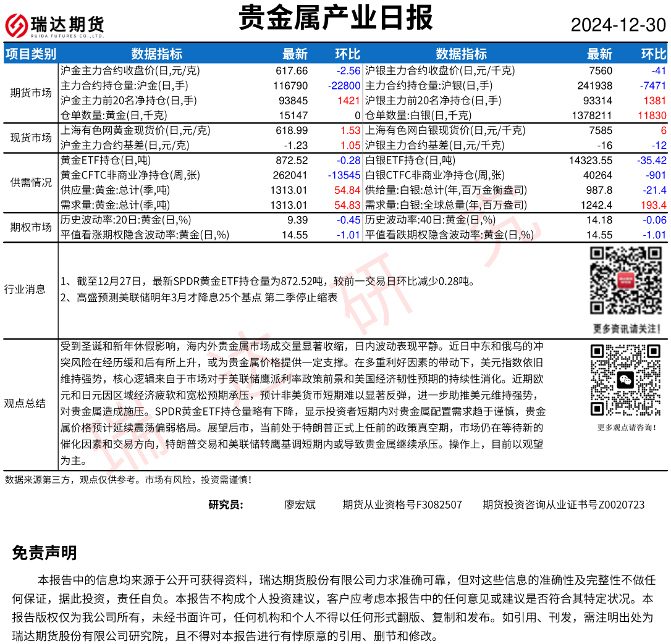Click the lower WeChat QR code

[x=626, y=380]
